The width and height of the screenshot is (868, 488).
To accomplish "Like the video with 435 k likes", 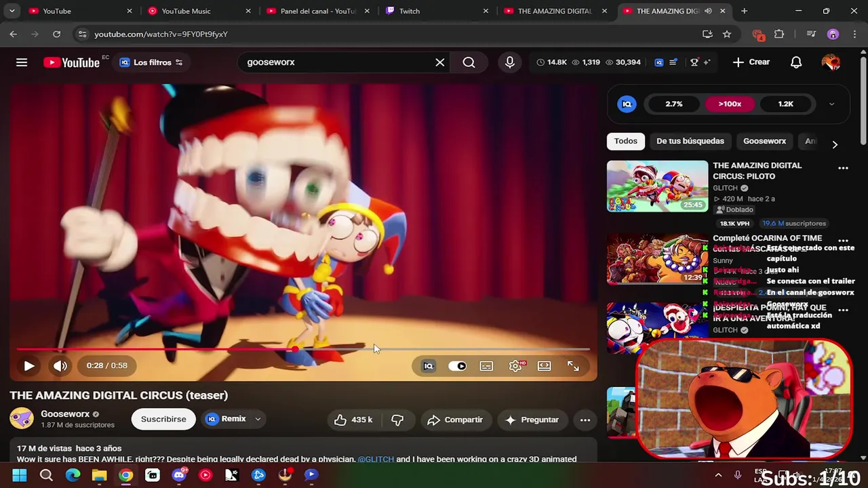I will point(353,420).
